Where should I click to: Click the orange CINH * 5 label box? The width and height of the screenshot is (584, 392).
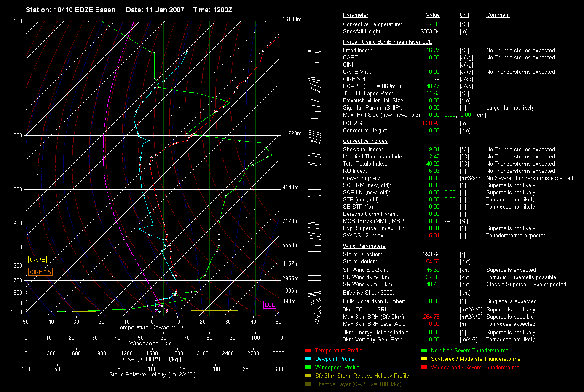(x=40, y=272)
